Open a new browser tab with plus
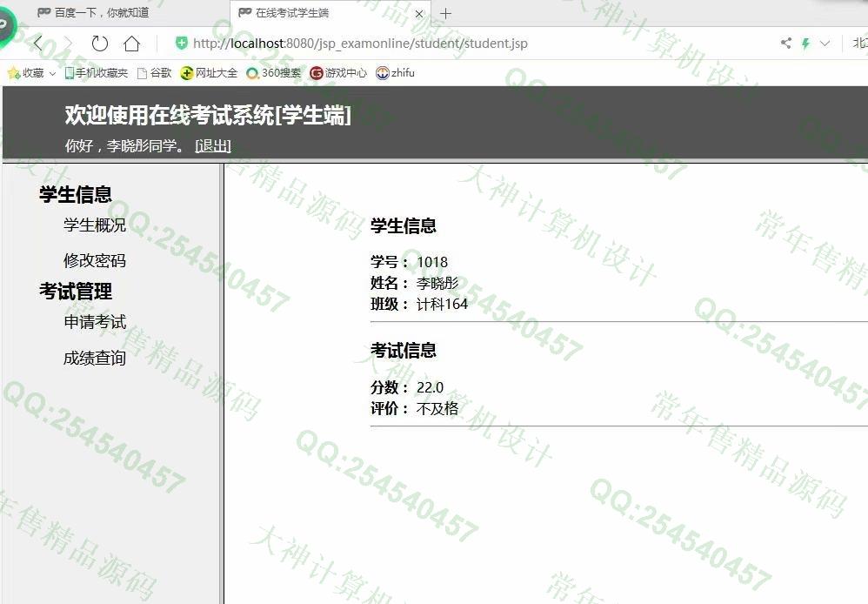This screenshot has width=868, height=604. pyautogui.click(x=445, y=14)
